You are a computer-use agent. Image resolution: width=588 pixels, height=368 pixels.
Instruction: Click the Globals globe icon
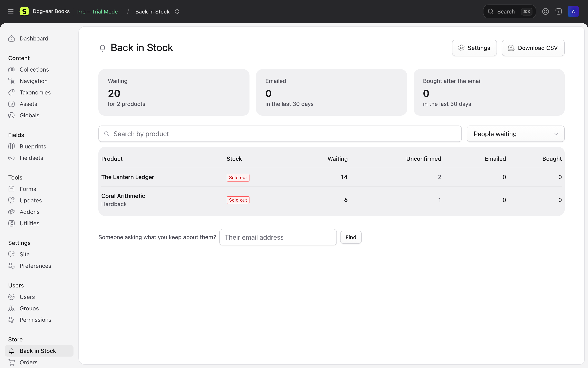(11, 115)
